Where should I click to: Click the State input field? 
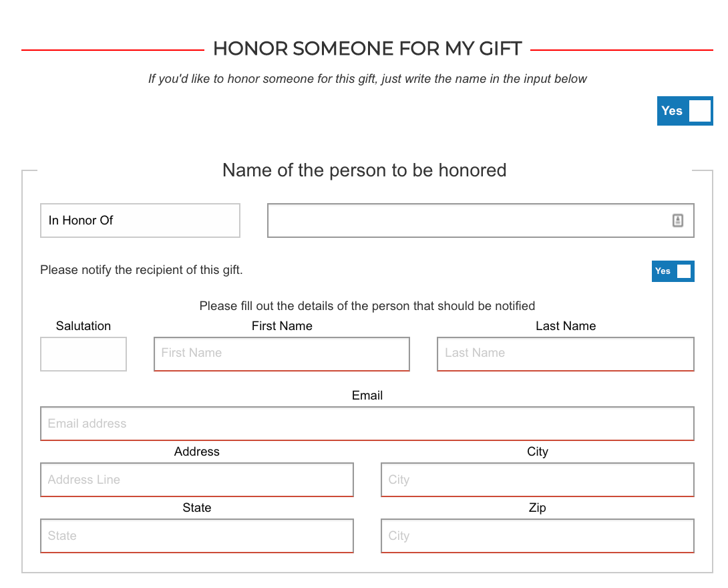point(196,536)
